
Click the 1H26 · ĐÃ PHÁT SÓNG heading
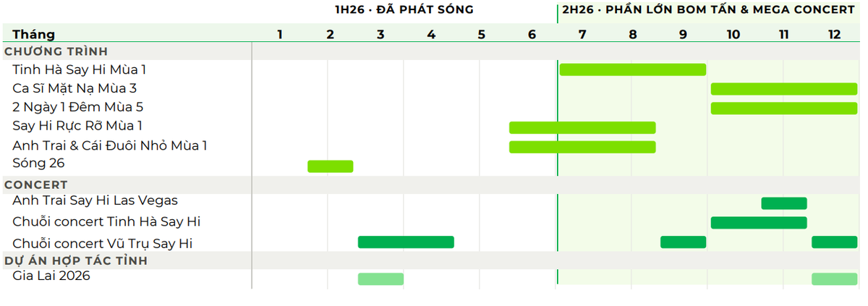399,9
